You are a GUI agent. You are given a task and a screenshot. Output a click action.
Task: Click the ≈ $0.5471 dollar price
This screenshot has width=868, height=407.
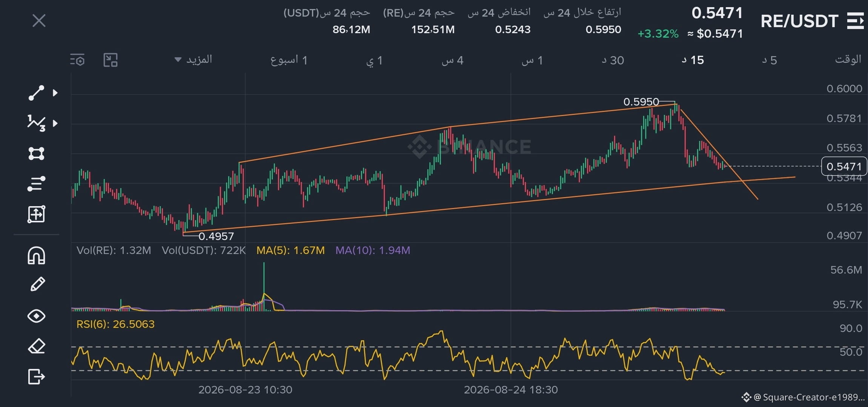(715, 34)
